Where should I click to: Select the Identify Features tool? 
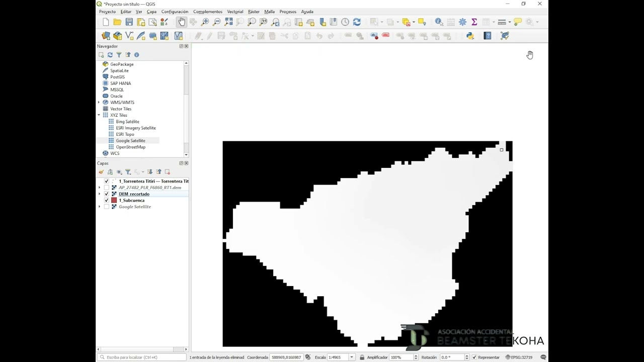click(439, 22)
